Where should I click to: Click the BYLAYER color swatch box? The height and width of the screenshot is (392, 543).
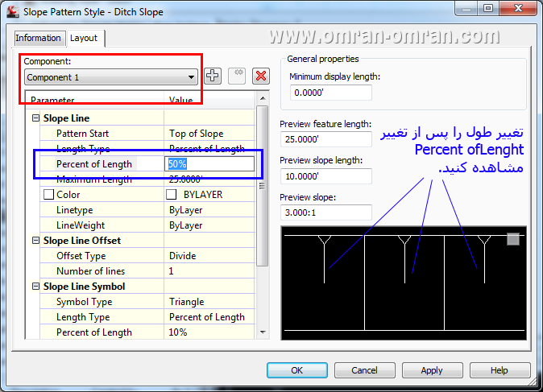click(172, 195)
